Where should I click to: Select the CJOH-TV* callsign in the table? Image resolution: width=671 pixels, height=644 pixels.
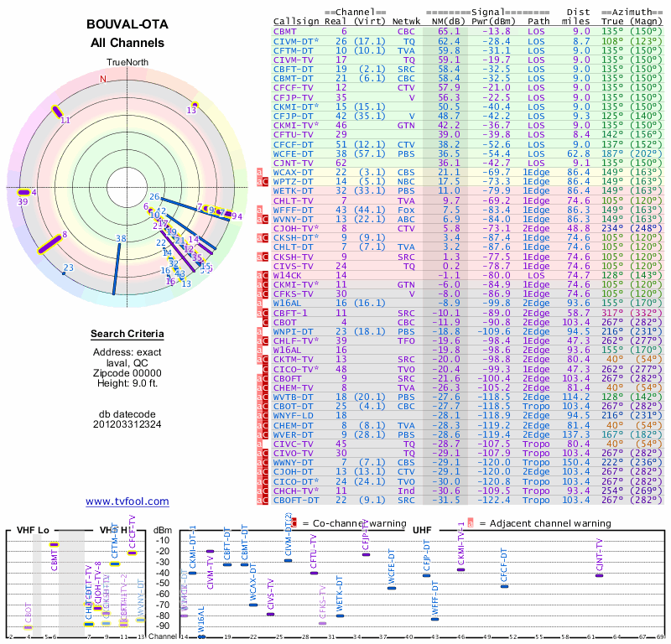(x=296, y=228)
